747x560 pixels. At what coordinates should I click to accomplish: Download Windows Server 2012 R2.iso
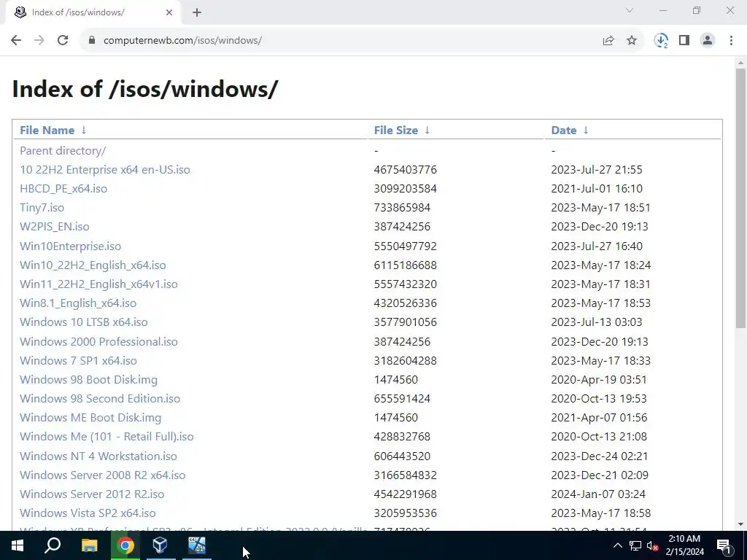coord(92,494)
